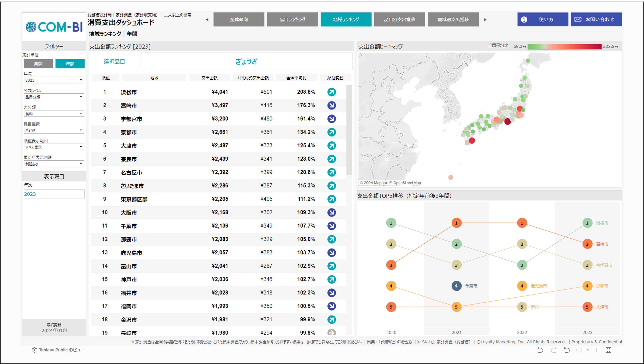Open the 大分類 食料 dropdown
Viewport: 644px width, 364px height.
coord(54,113)
